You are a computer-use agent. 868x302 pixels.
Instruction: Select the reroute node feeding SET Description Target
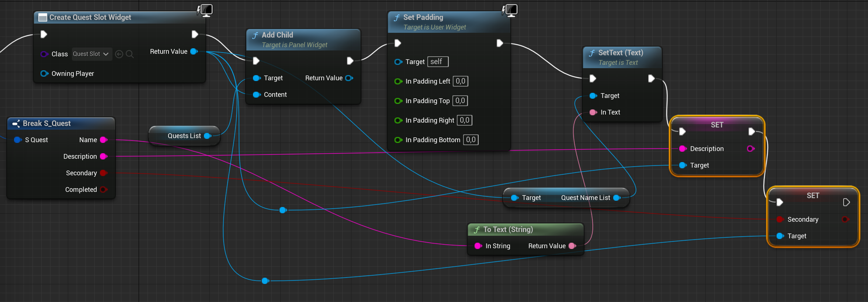[283, 210]
